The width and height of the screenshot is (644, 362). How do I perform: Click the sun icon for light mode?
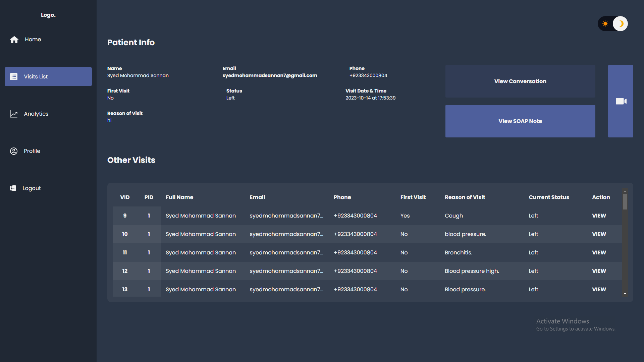click(x=605, y=24)
